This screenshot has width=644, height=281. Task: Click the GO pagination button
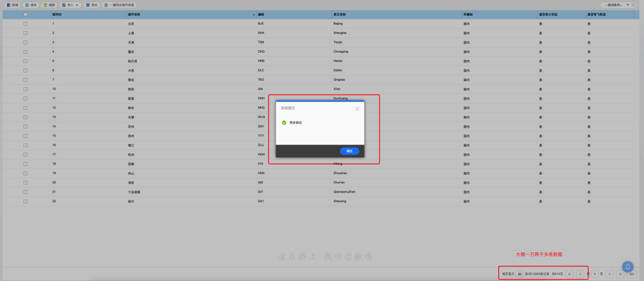coord(632,274)
